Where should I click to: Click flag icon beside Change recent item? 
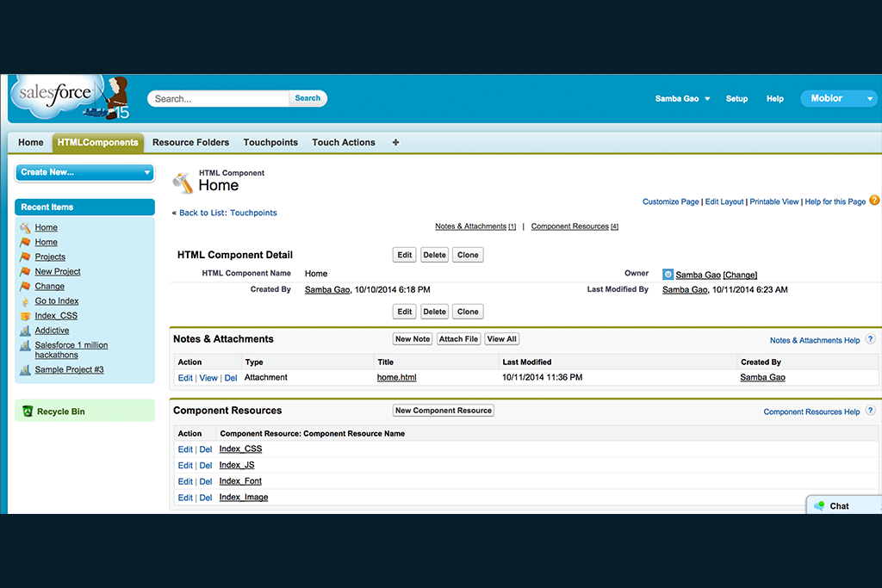point(25,286)
